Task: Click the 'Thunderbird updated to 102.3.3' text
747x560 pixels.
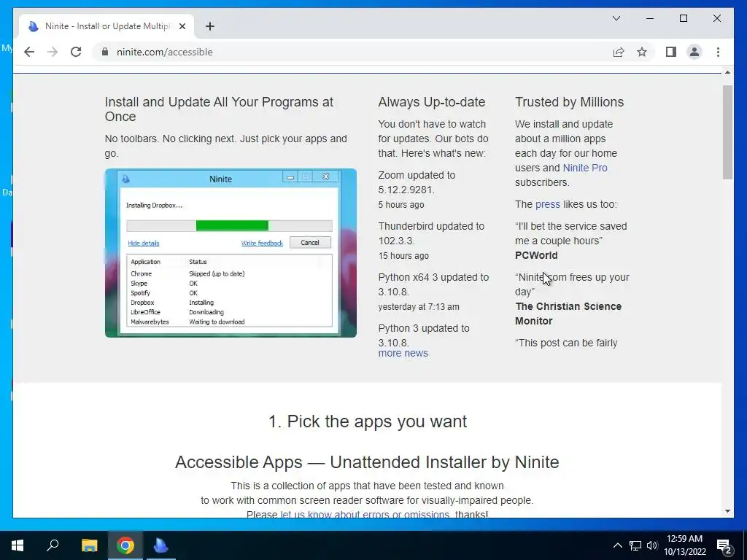Action: pos(431,233)
